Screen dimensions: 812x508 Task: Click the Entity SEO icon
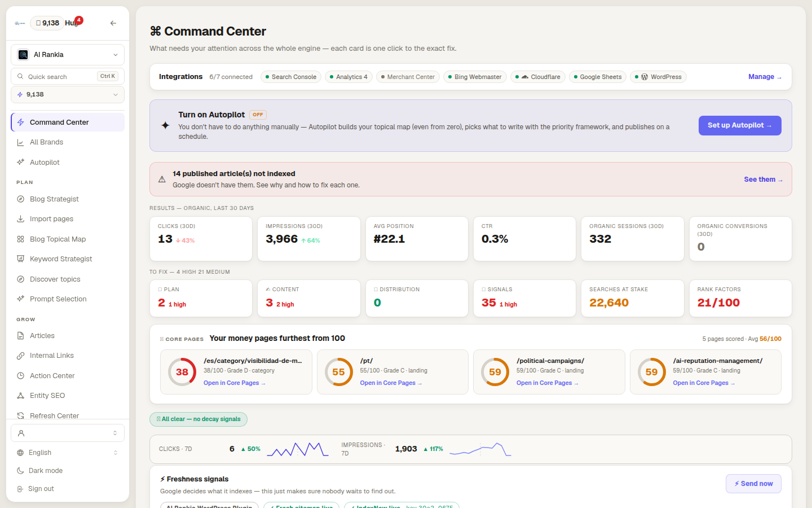[20, 396]
